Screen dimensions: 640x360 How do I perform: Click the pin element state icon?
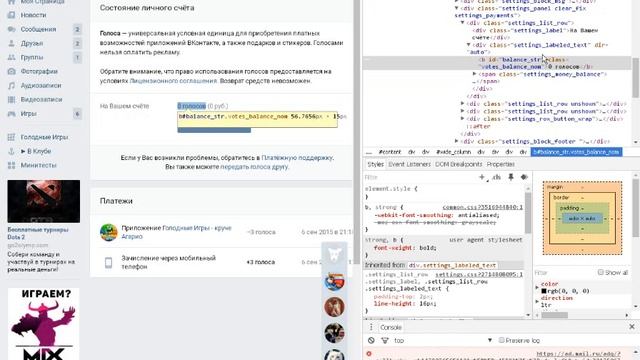point(511,177)
